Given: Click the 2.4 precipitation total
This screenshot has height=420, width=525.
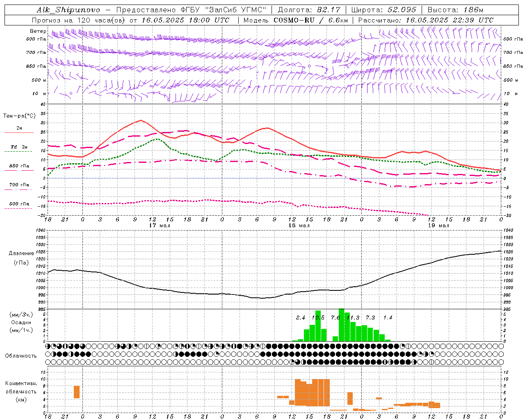Looking at the screenshot, I should pyautogui.click(x=301, y=318).
